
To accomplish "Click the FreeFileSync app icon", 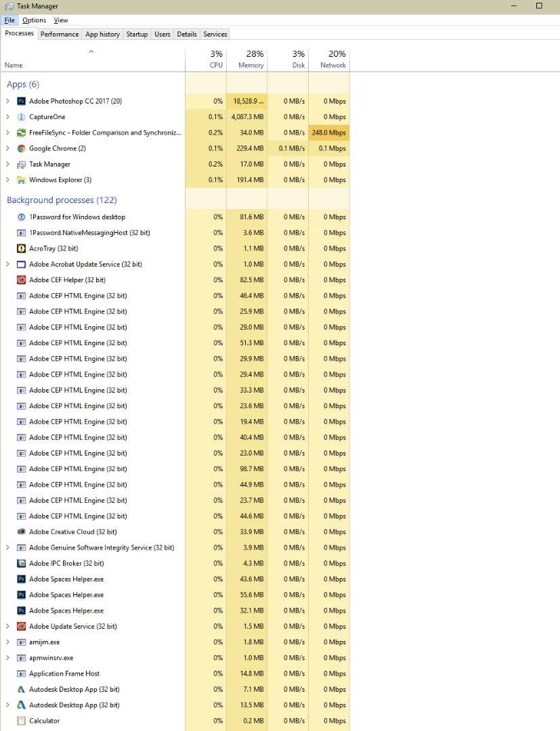I will (21, 133).
